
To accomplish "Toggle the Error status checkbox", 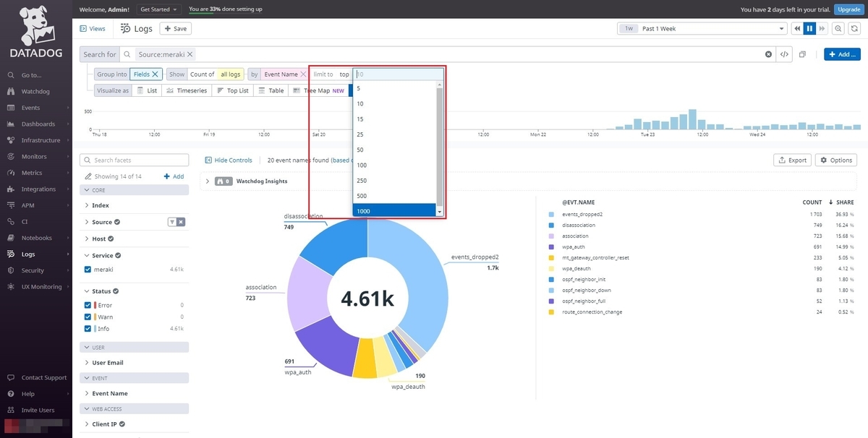I will click(x=88, y=305).
